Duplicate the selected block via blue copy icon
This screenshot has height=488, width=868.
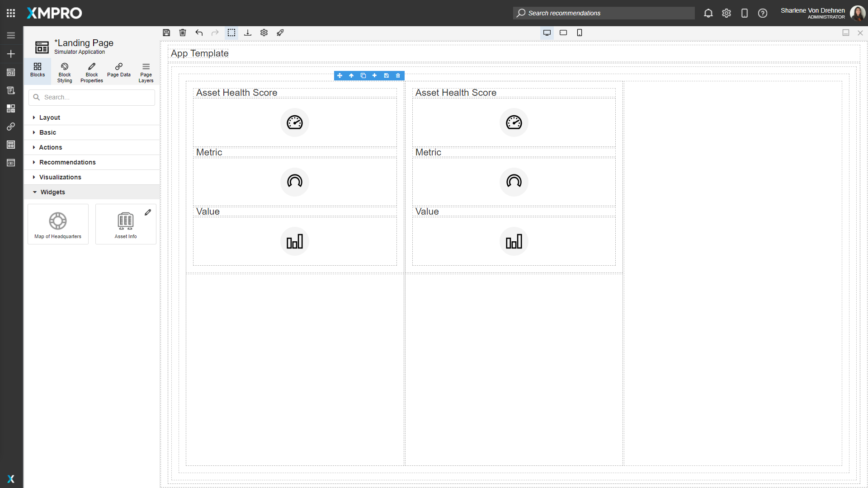(363, 75)
